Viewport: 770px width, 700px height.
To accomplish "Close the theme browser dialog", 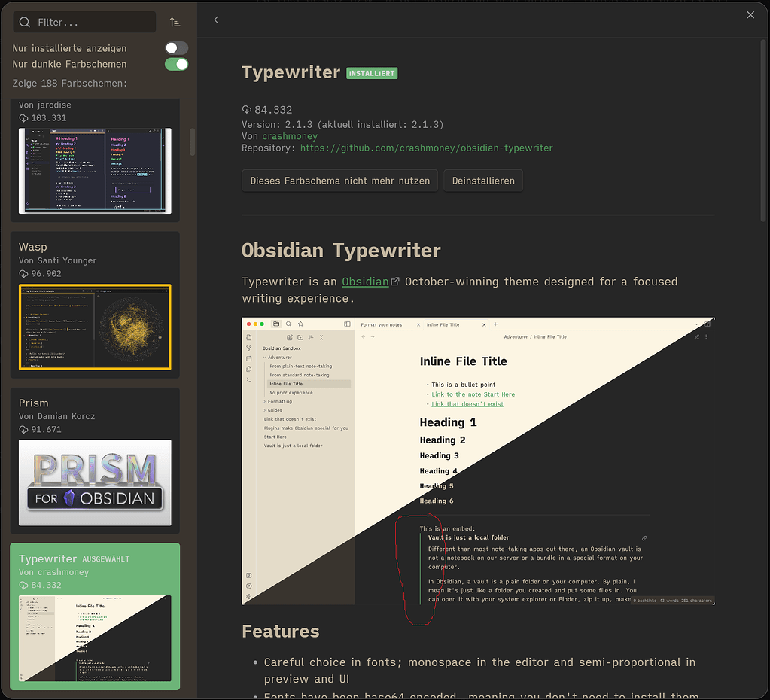I will (750, 15).
